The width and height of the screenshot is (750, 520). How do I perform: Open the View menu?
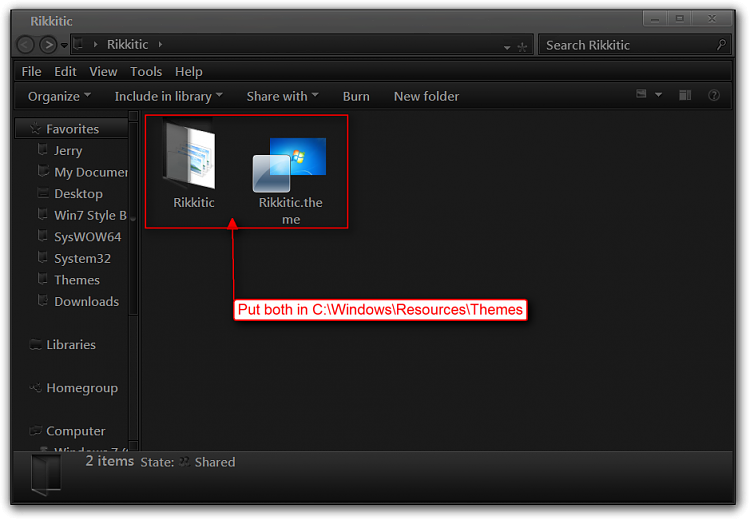[103, 72]
